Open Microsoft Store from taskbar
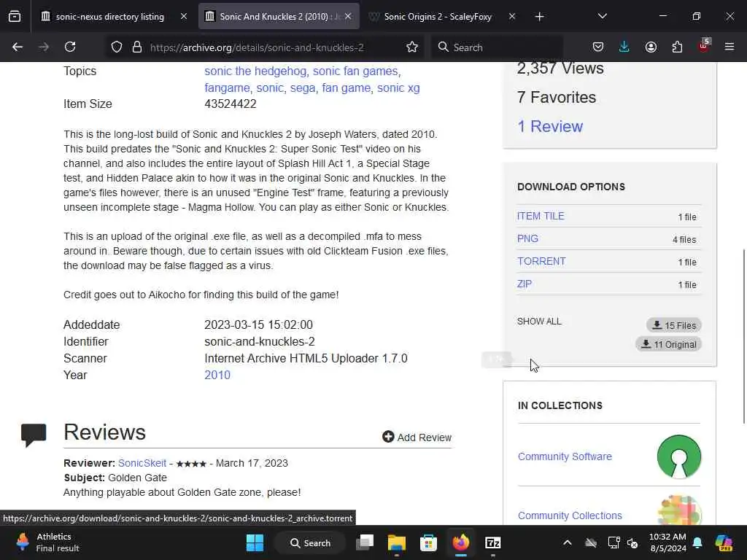This screenshot has width=747, height=560. click(x=428, y=542)
